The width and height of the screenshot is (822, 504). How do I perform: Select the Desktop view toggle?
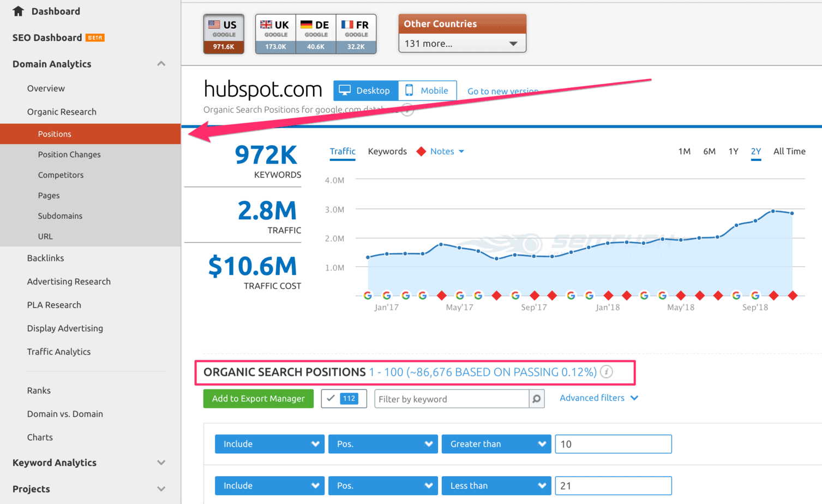365,91
